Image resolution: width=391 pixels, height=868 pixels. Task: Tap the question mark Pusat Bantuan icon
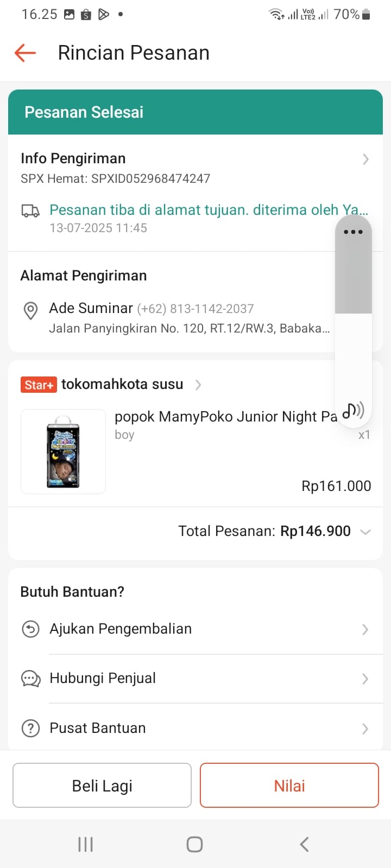click(30, 728)
